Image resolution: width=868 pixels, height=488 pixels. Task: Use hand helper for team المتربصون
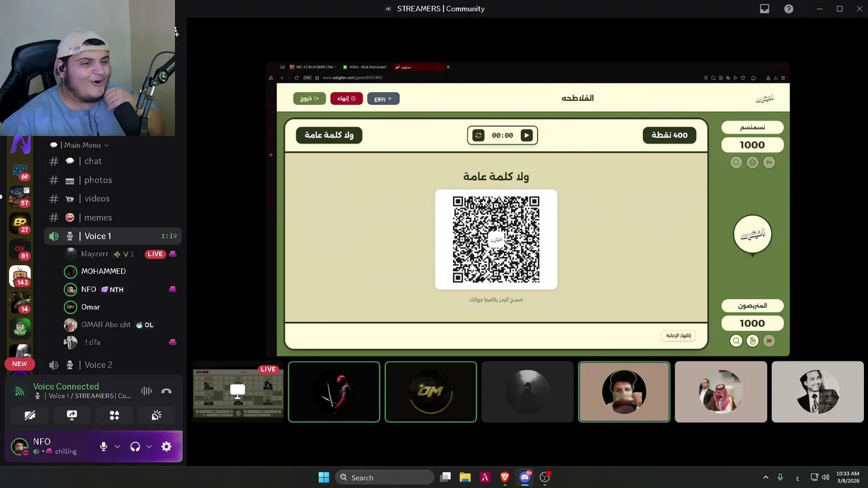(x=752, y=341)
